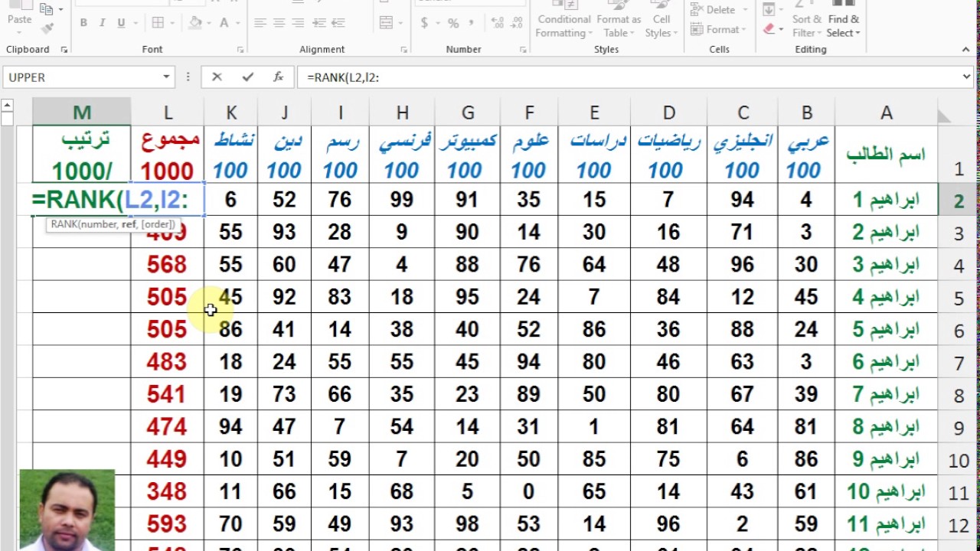Click the Fill Color bucket icon
The width and height of the screenshot is (980, 551).
click(x=195, y=23)
